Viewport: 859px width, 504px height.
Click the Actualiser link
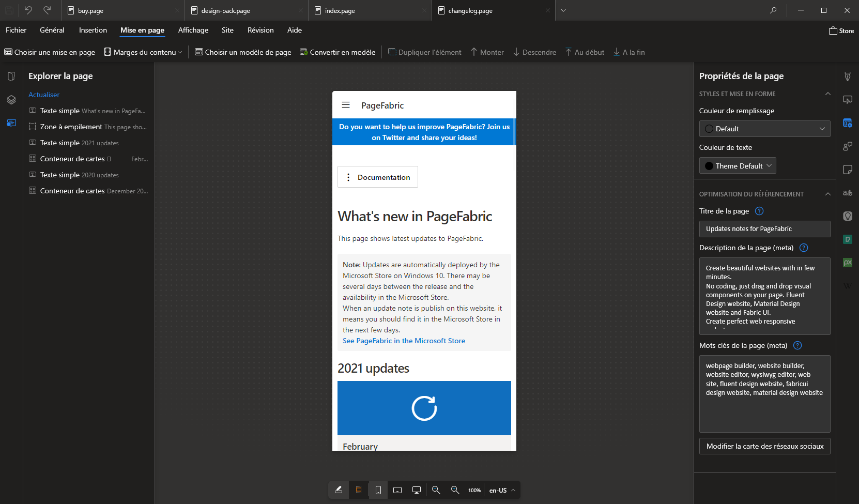tap(44, 95)
